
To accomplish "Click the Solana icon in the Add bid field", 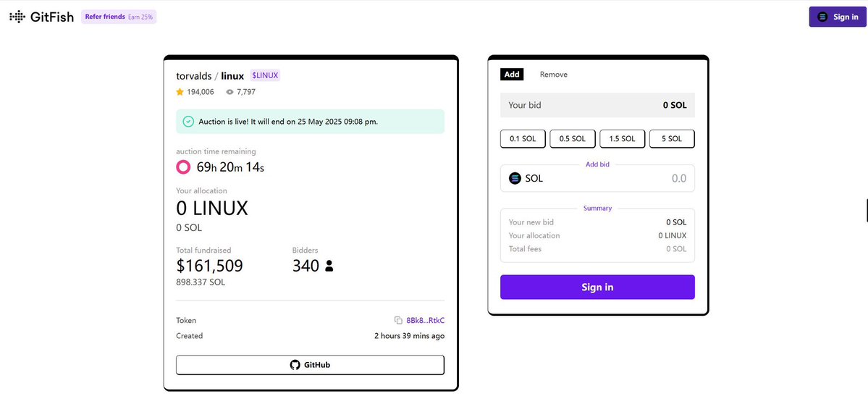I will (x=515, y=179).
